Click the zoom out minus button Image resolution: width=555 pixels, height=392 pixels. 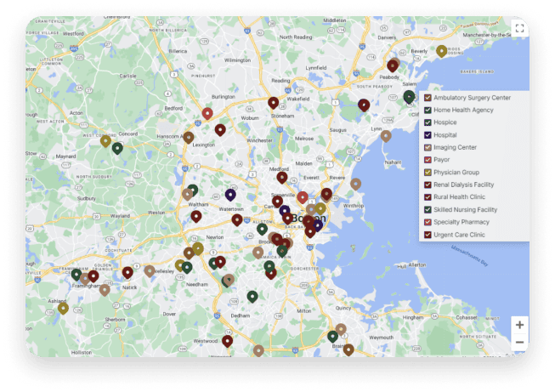coord(519,343)
